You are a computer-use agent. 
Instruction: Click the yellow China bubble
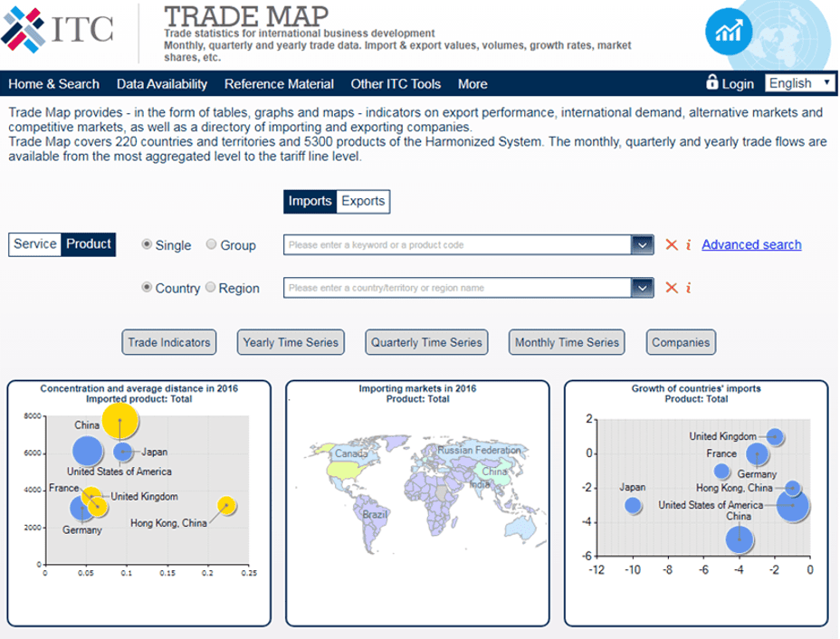coord(120,421)
